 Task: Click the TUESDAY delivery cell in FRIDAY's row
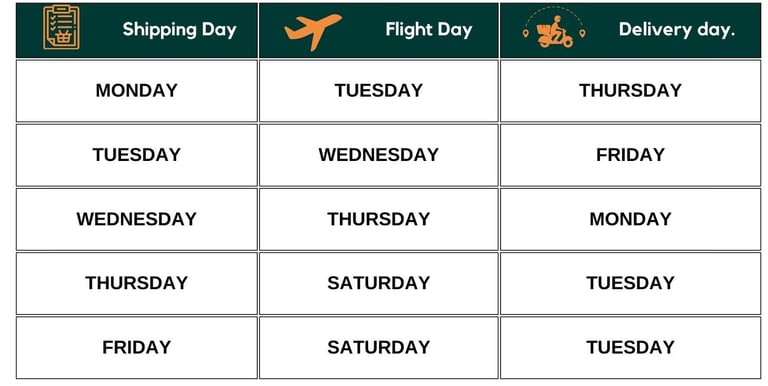630,347
